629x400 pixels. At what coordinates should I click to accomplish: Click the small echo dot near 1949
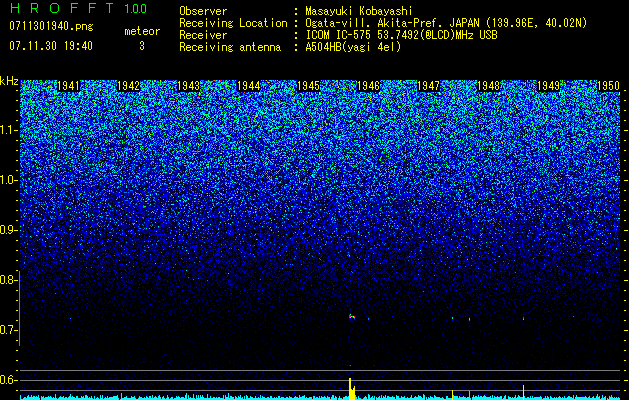[x=523, y=319]
